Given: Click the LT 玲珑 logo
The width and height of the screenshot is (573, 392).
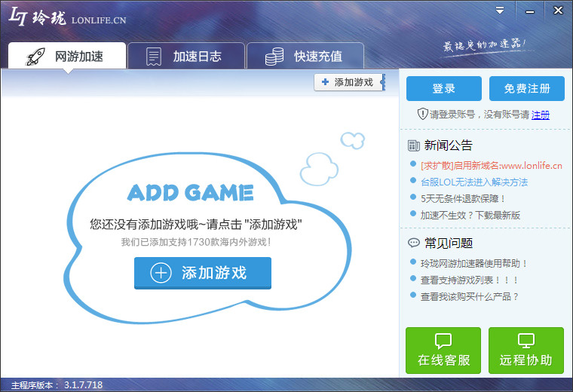Looking at the screenshot, I should [x=37, y=17].
